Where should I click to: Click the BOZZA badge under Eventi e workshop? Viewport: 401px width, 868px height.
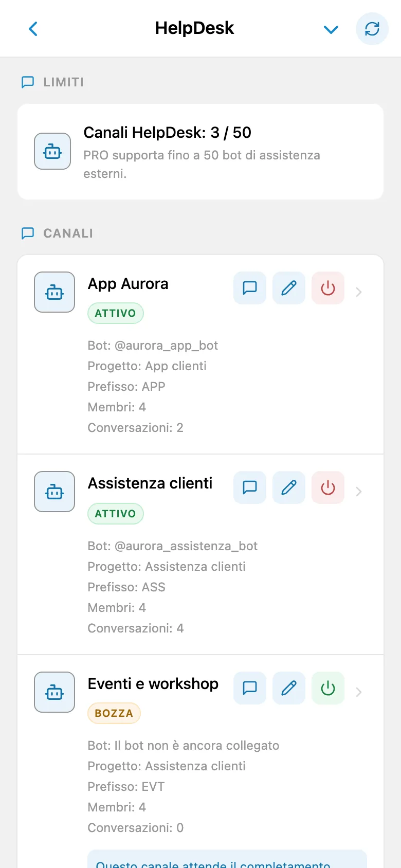point(114,713)
